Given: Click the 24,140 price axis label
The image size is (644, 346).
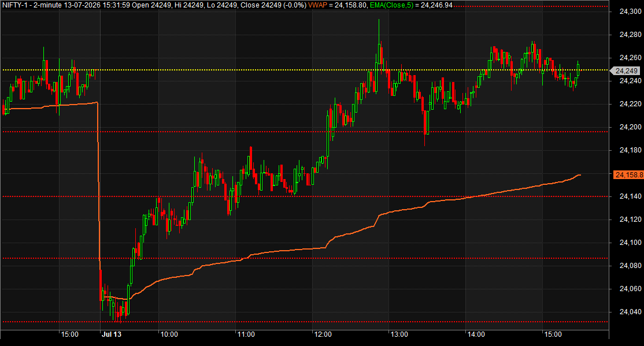Looking at the screenshot, I should point(630,196).
